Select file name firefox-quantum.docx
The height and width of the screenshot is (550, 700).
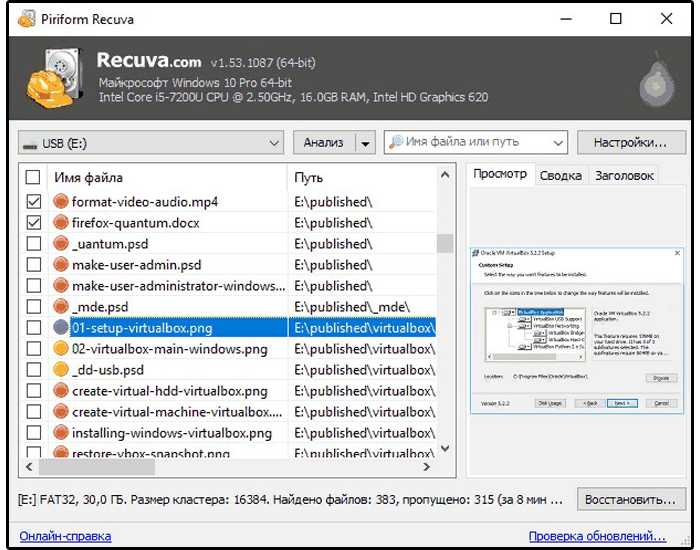click(x=136, y=223)
